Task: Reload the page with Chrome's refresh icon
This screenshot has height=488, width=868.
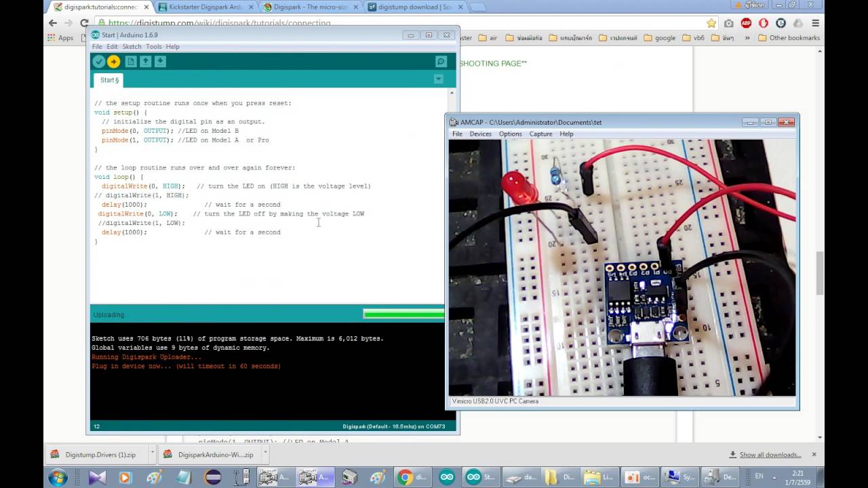Action: pos(84,23)
